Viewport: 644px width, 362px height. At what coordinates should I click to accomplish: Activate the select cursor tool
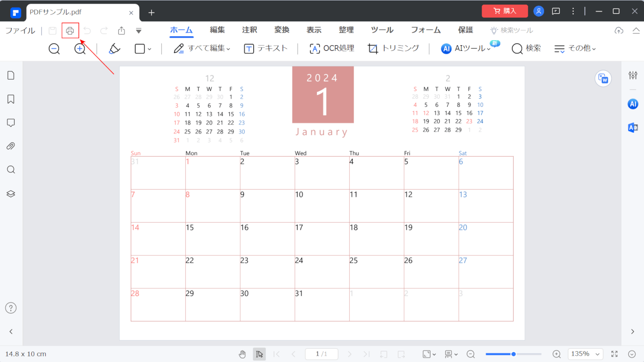(x=259, y=354)
